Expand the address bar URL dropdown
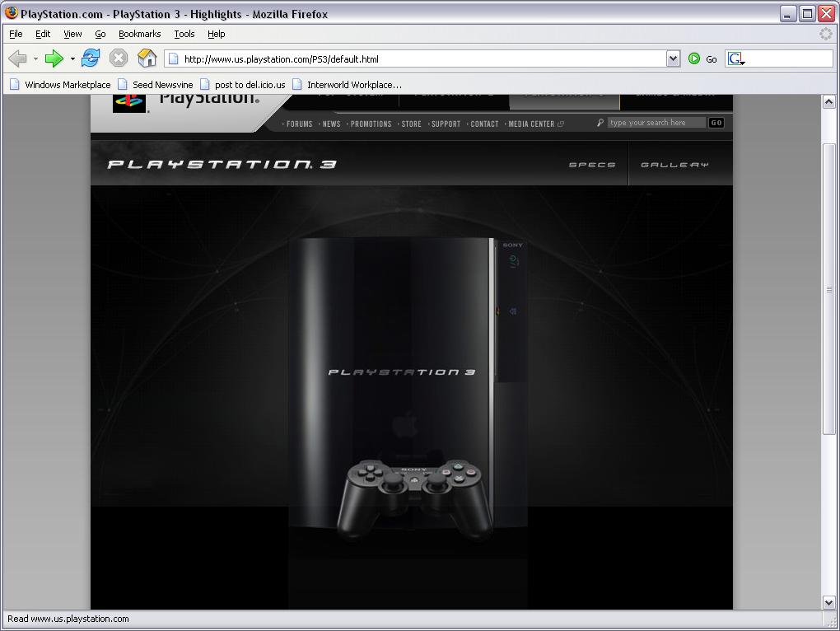The width and height of the screenshot is (840, 631). [x=673, y=58]
